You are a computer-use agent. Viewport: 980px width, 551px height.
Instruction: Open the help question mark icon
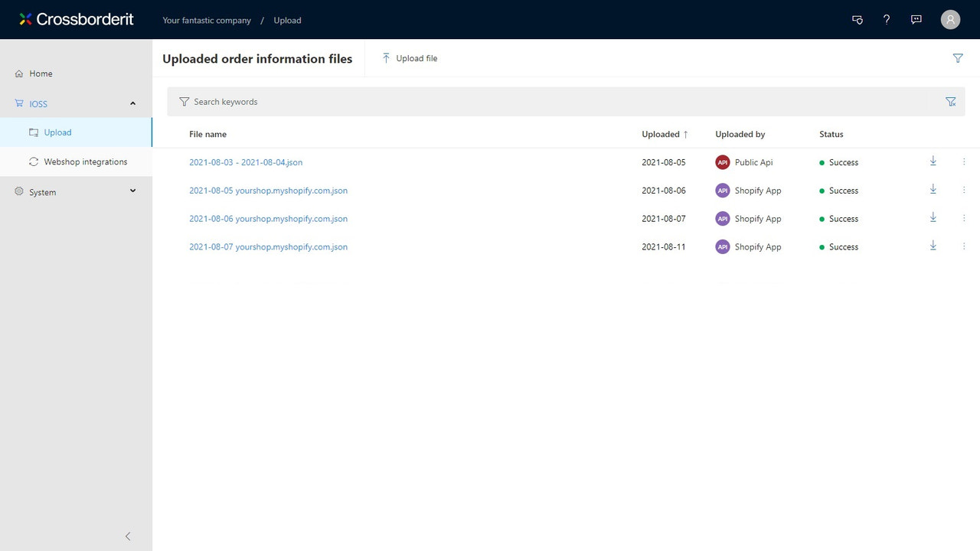(887, 20)
